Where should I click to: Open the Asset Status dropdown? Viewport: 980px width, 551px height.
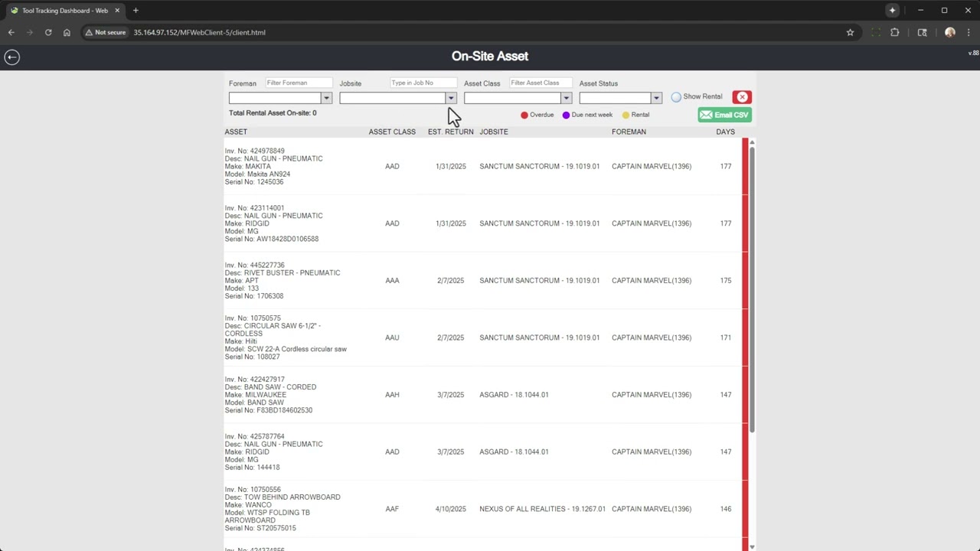(x=656, y=98)
